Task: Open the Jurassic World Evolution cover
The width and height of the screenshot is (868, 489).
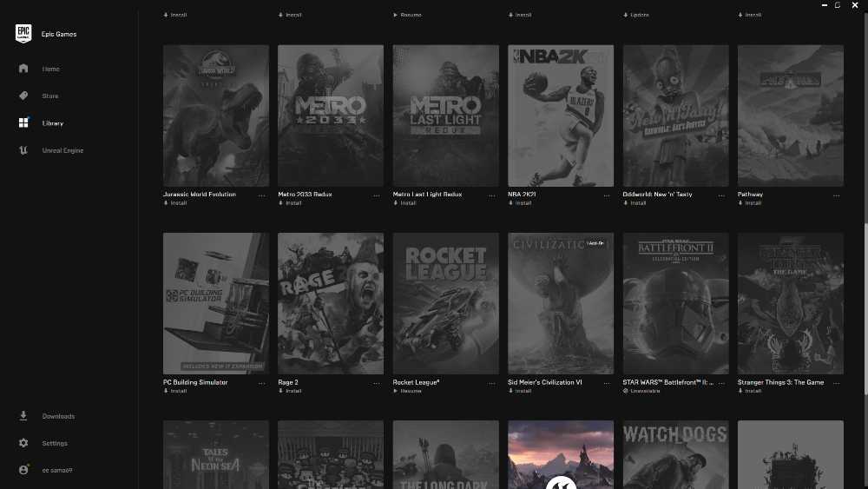Action: [216, 116]
